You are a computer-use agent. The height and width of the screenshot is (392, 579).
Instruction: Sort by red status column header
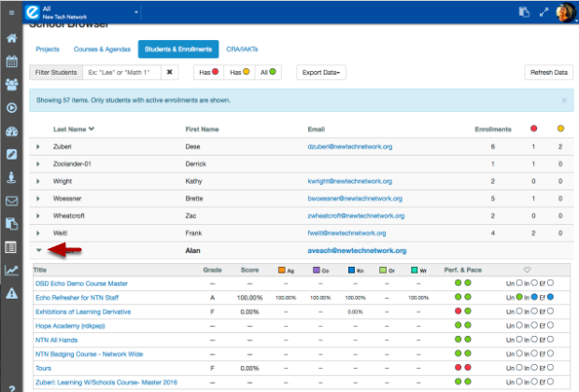click(533, 129)
